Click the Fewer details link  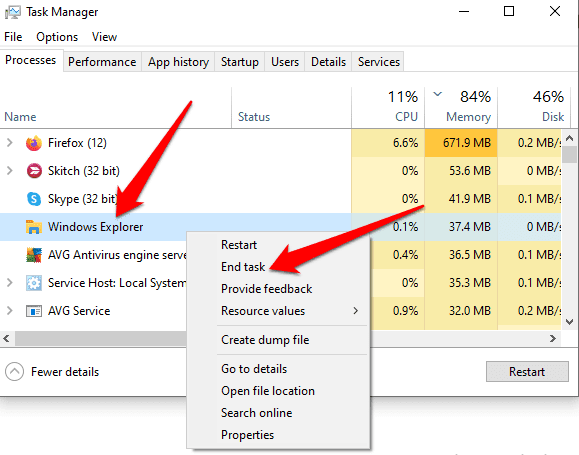click(x=65, y=372)
